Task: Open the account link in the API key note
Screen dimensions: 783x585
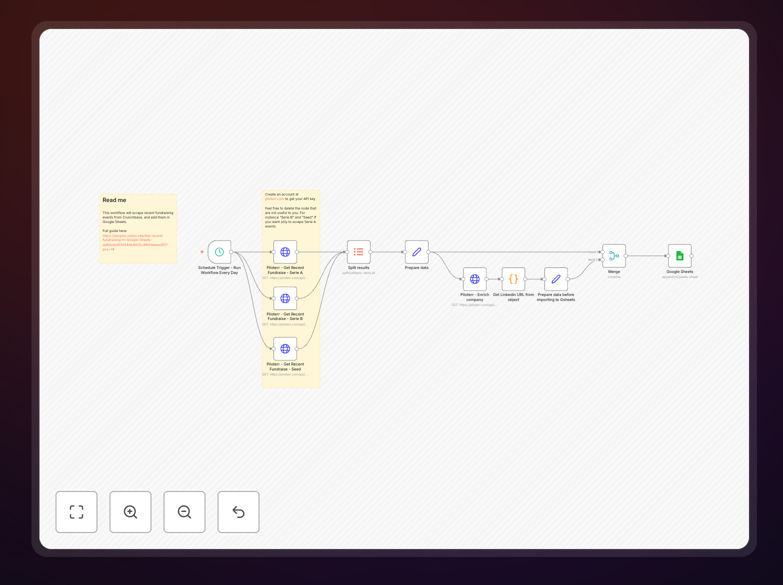Action: (x=274, y=199)
